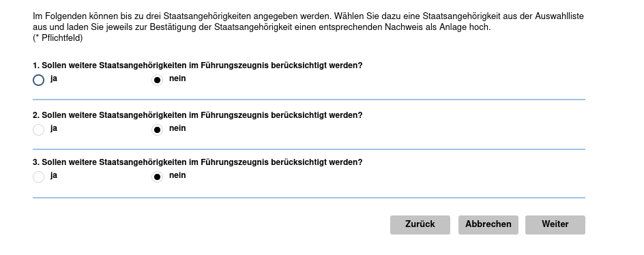The image size is (644, 255).
Task: Click question heading starting with '1. Sollen weitere'
Action: [198, 65]
